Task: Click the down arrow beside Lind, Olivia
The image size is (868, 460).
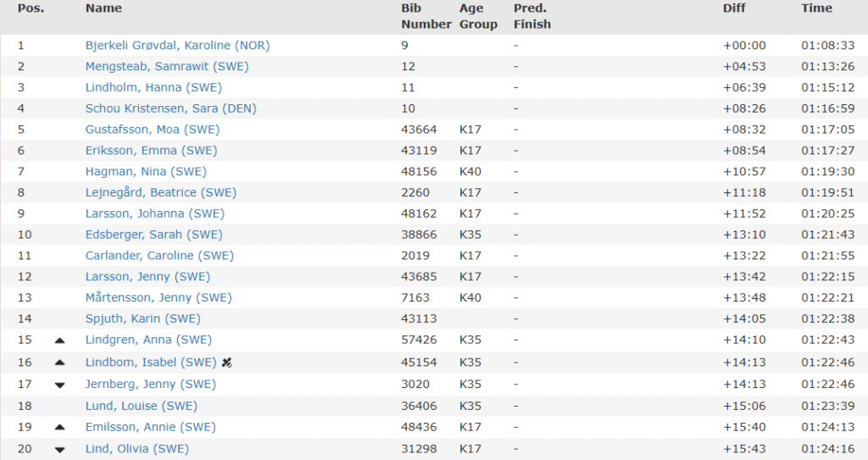Action: pos(59,450)
